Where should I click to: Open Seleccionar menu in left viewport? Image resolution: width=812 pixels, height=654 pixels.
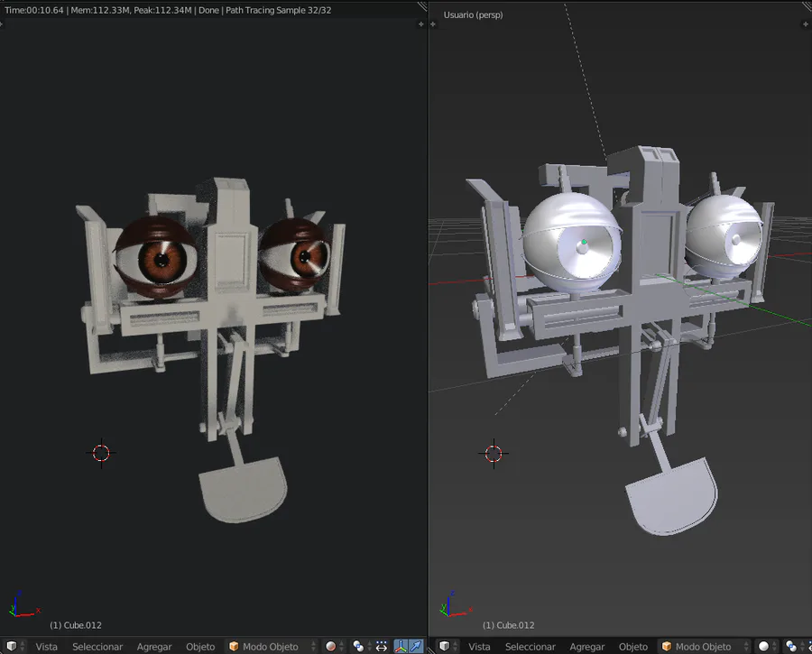coord(97,647)
